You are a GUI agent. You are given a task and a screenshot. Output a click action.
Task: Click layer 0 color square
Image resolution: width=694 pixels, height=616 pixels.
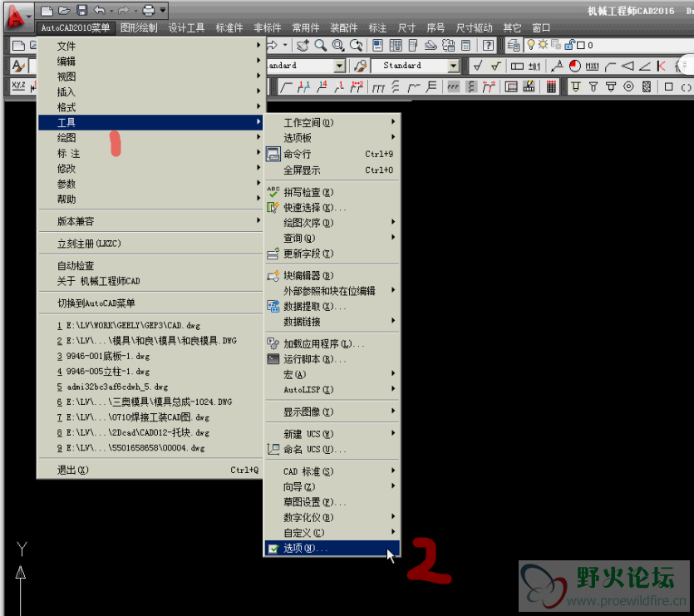pyautogui.click(x=581, y=45)
